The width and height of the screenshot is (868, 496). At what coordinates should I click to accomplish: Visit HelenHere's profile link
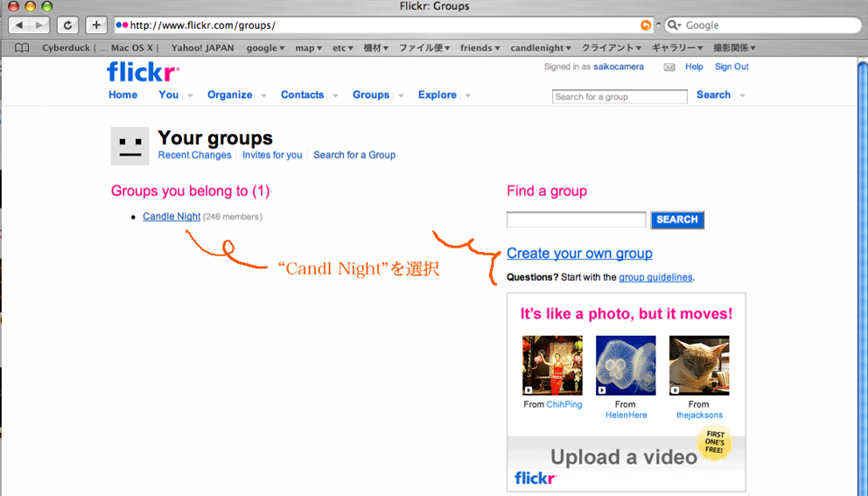(x=626, y=416)
